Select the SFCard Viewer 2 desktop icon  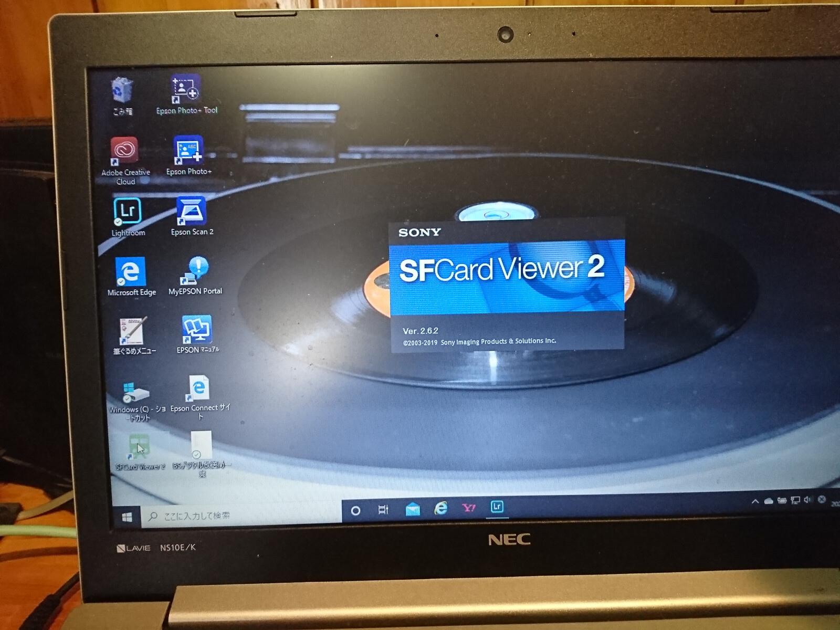click(140, 452)
